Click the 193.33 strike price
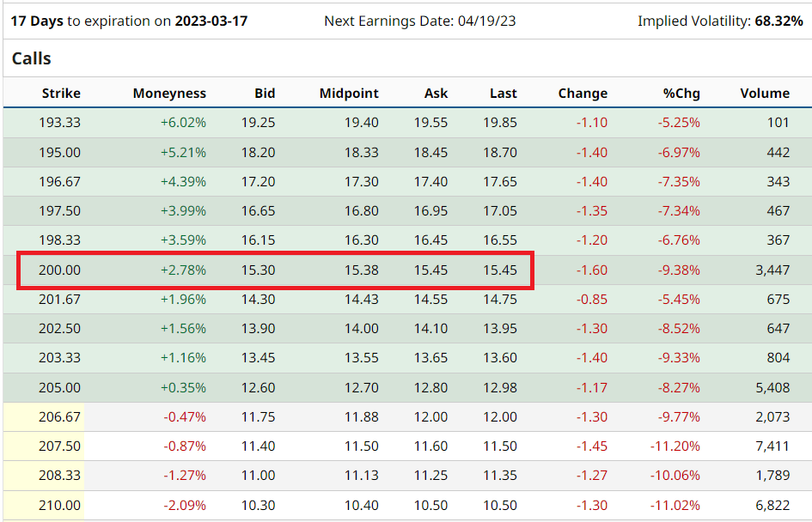This screenshot has width=812, height=522. 60,123
